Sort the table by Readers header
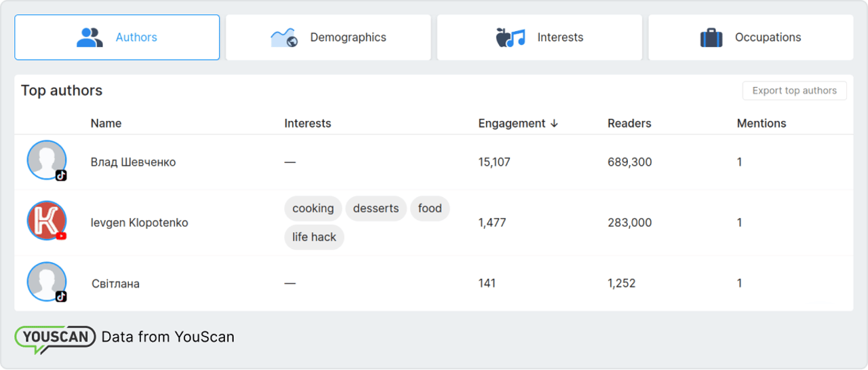 629,124
